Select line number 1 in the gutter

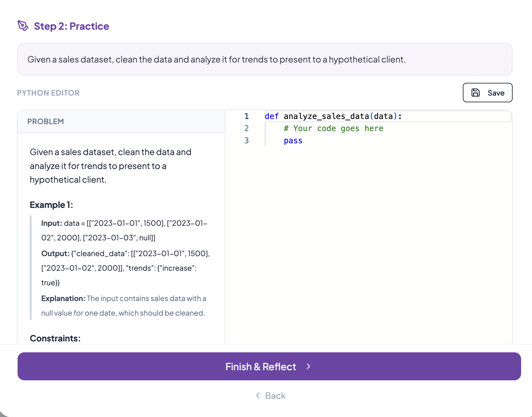pos(247,116)
